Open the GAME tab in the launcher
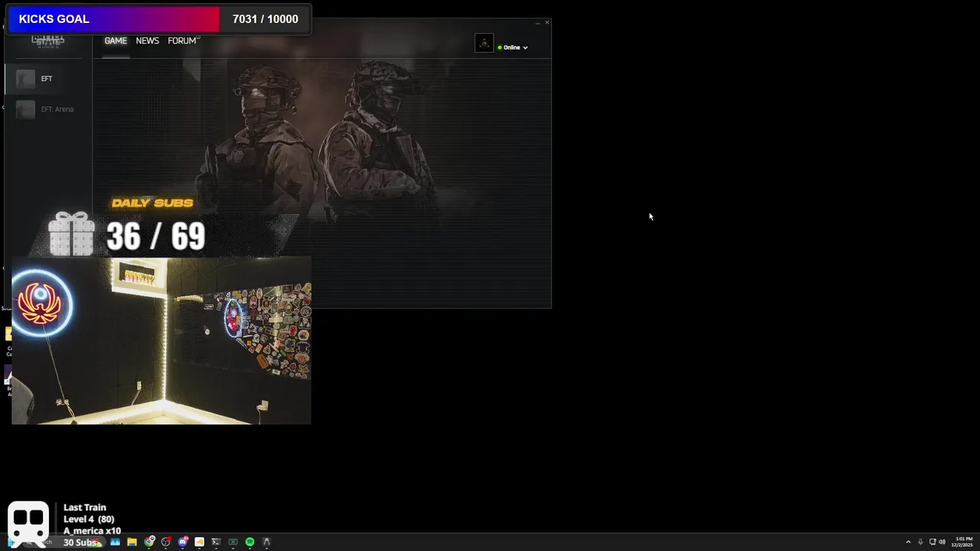Image resolution: width=980 pixels, height=551 pixels. [x=116, y=41]
